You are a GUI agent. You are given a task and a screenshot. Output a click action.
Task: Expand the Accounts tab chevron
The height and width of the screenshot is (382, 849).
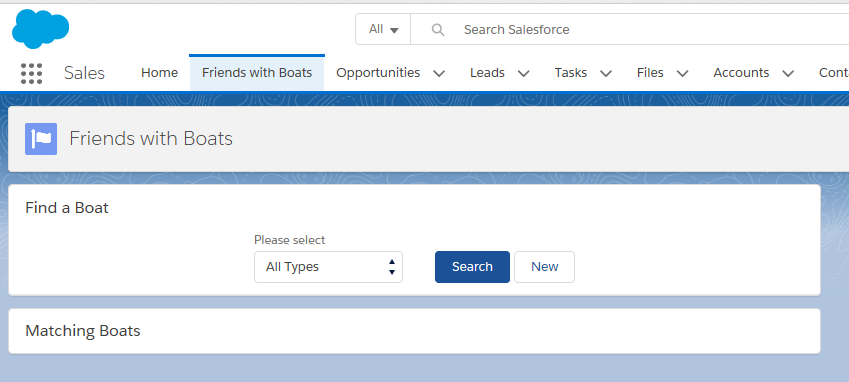coord(788,74)
